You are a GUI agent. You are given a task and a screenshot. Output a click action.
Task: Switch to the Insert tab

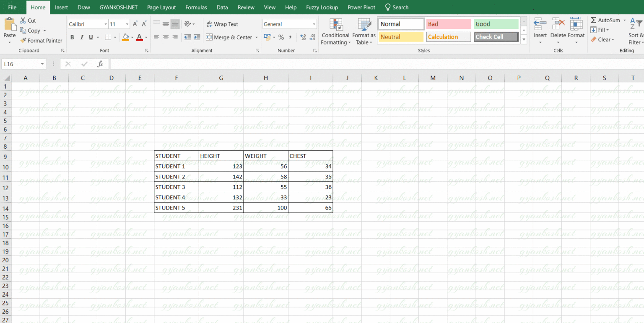(61, 7)
